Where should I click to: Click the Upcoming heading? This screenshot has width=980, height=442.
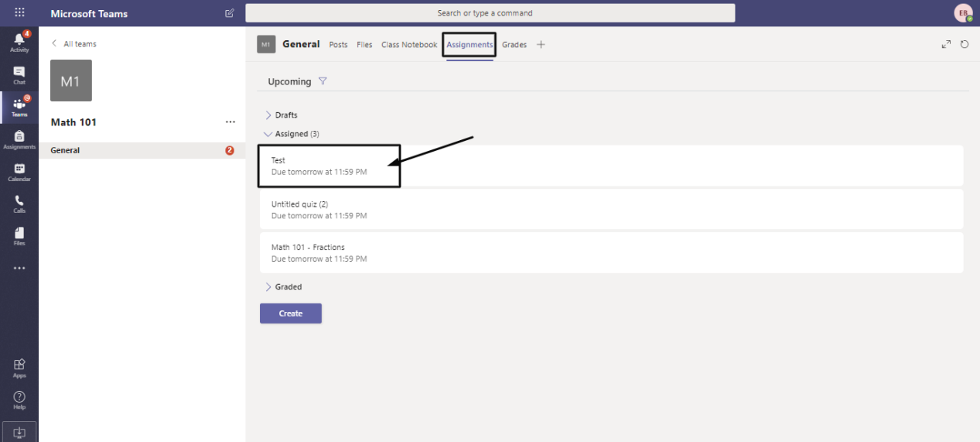coord(289,81)
